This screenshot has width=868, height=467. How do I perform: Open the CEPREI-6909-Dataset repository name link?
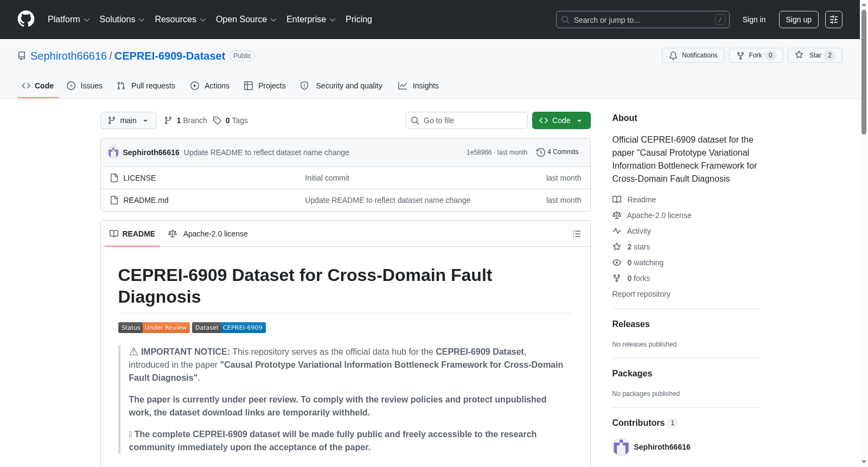tap(170, 56)
